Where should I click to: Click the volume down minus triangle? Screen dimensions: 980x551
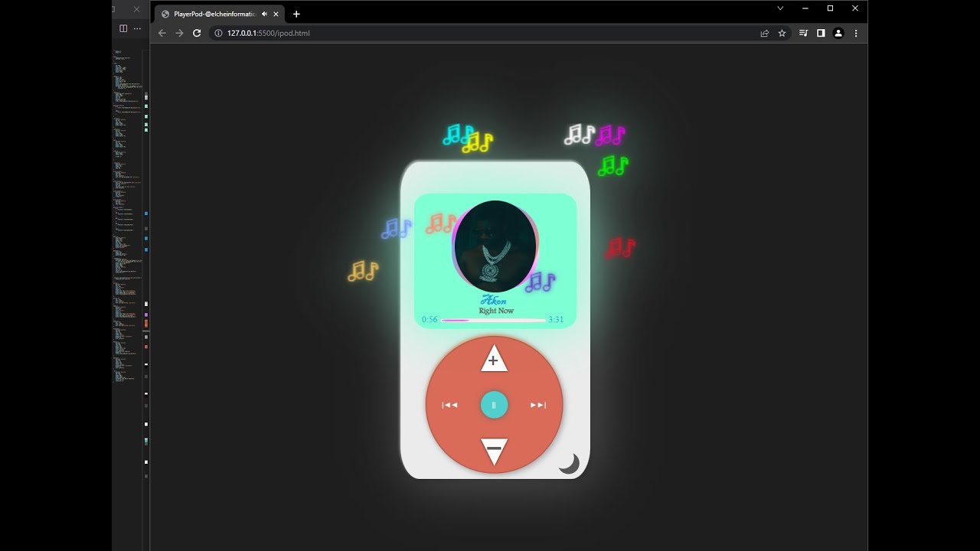pos(494,451)
